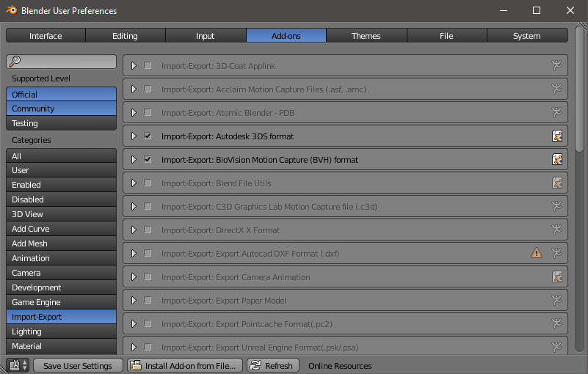Enable Acclaim Motion Capture Files checkbox
The width and height of the screenshot is (588, 374).
(x=148, y=89)
